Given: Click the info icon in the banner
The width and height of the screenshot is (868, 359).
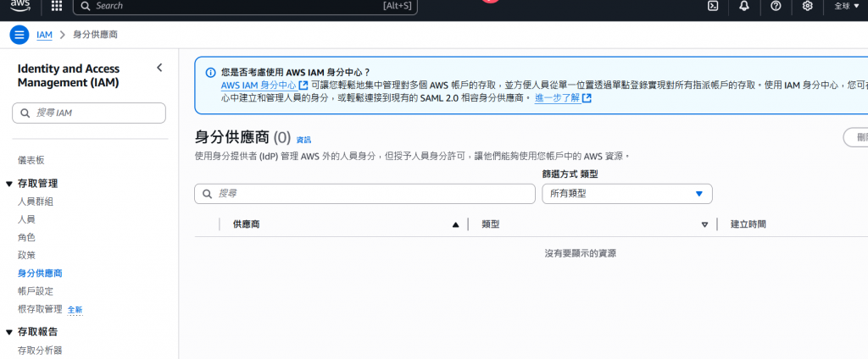Looking at the screenshot, I should (x=210, y=73).
